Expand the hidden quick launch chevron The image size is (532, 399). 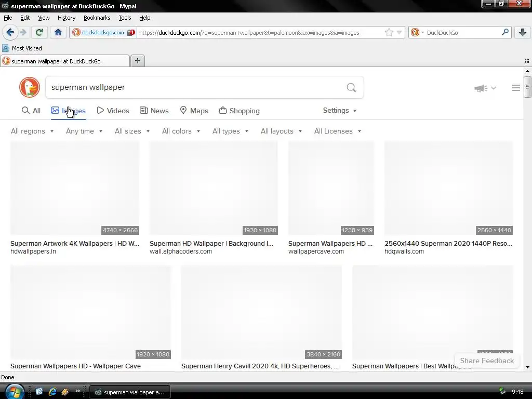click(78, 391)
